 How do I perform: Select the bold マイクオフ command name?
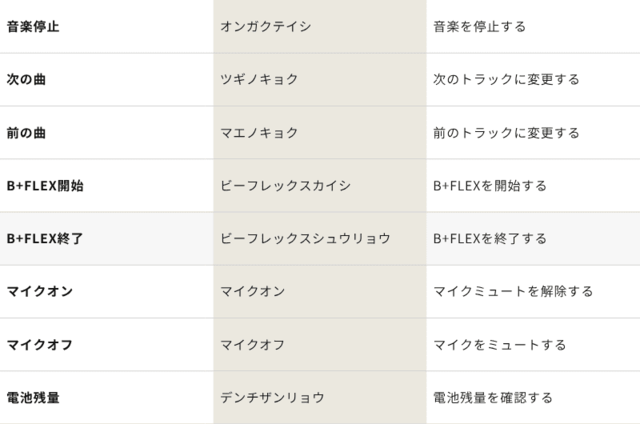tap(39, 344)
